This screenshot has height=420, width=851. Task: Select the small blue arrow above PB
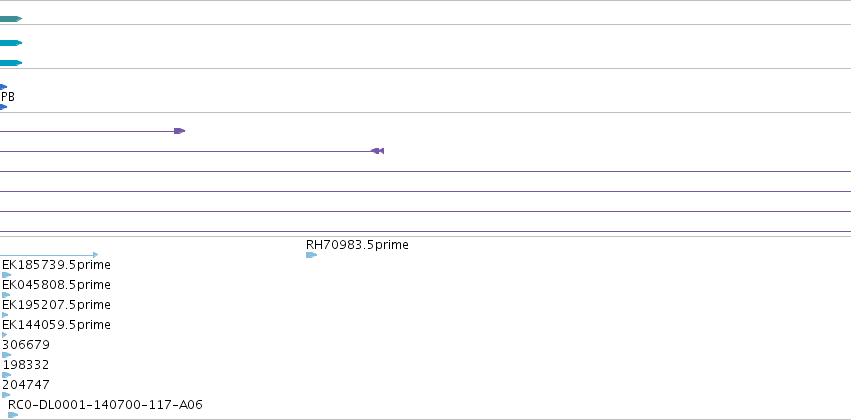(3, 87)
